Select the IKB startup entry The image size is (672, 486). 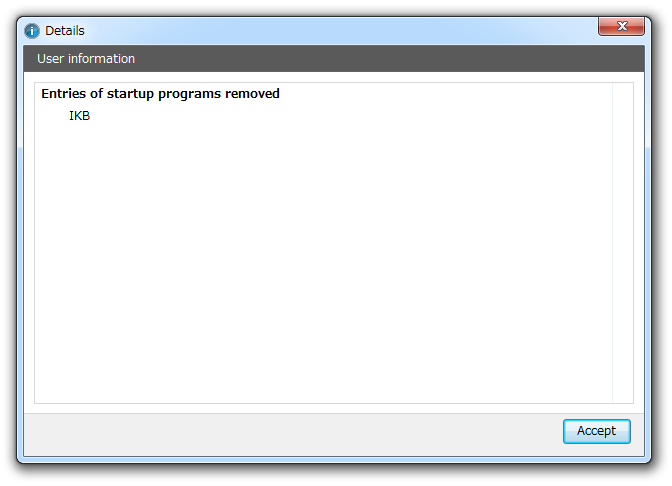(x=79, y=116)
